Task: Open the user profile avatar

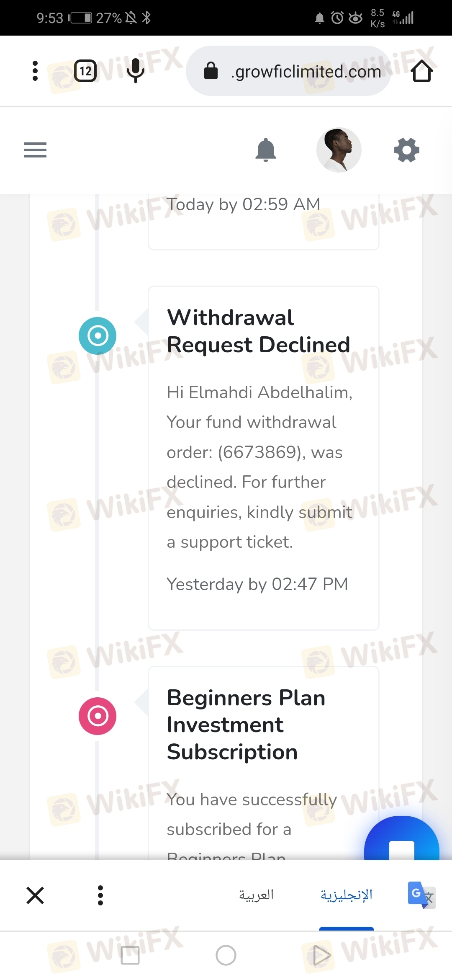Action: point(339,150)
